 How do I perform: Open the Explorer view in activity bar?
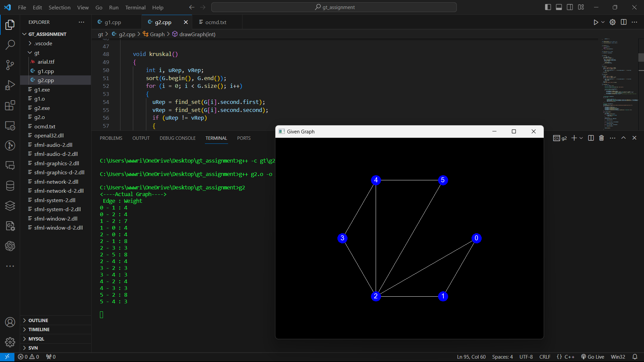click(x=10, y=25)
